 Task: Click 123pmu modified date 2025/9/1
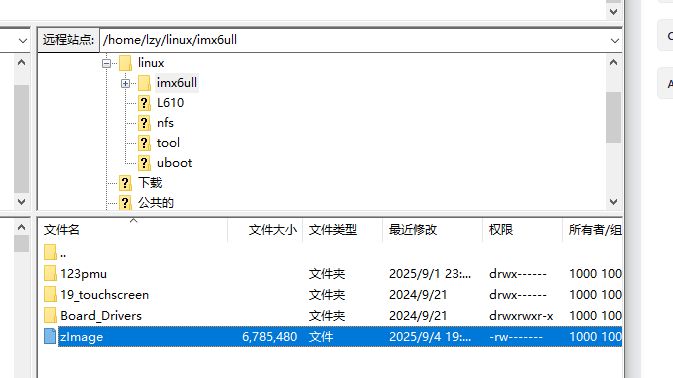tap(430, 274)
